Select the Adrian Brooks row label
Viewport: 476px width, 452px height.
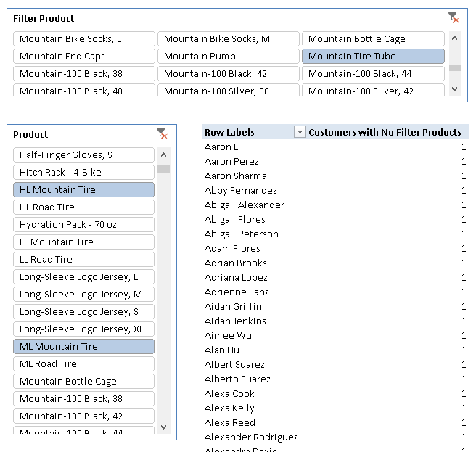(x=236, y=263)
